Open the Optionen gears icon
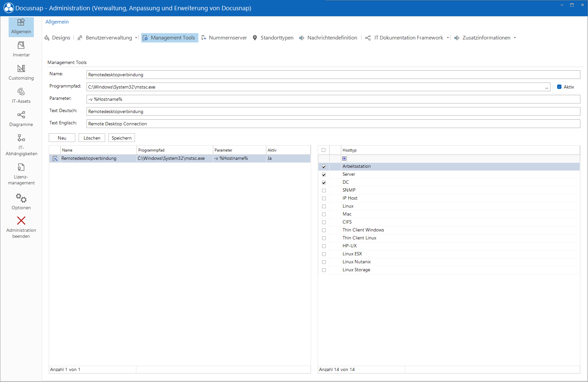 coord(21,198)
